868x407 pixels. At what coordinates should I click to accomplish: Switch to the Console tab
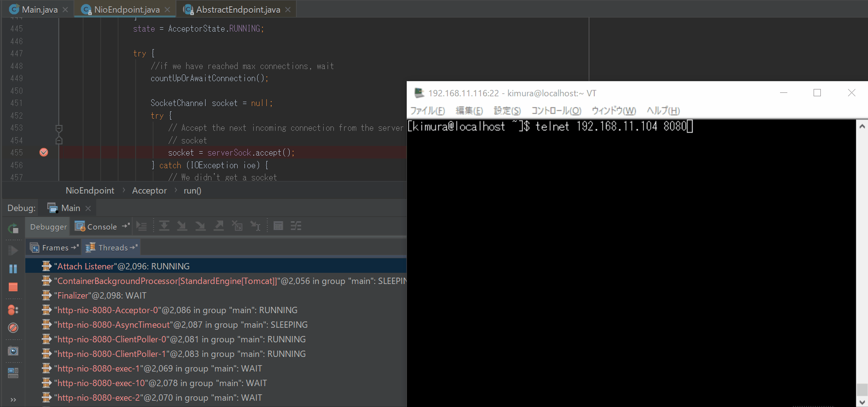tap(96, 227)
